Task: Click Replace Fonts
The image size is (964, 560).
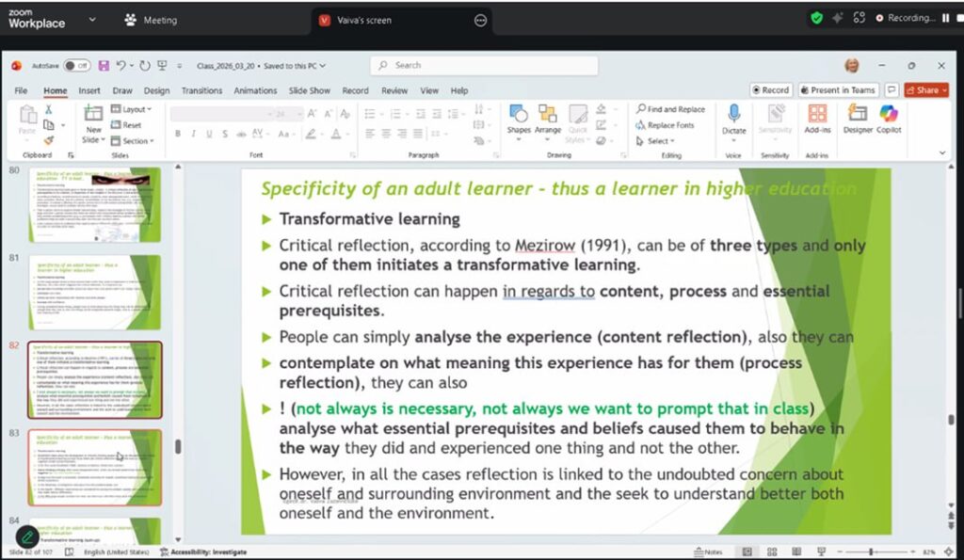Action: tap(665, 125)
